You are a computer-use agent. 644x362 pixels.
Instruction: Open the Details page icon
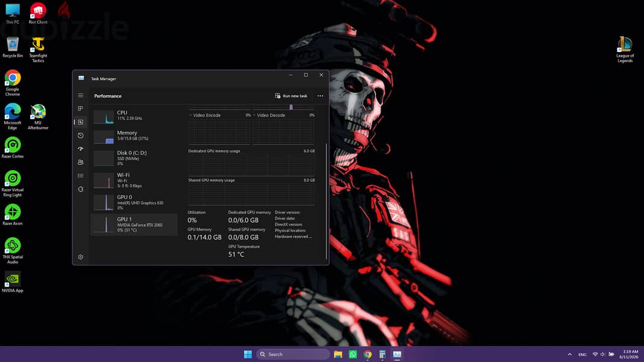pos(80,176)
